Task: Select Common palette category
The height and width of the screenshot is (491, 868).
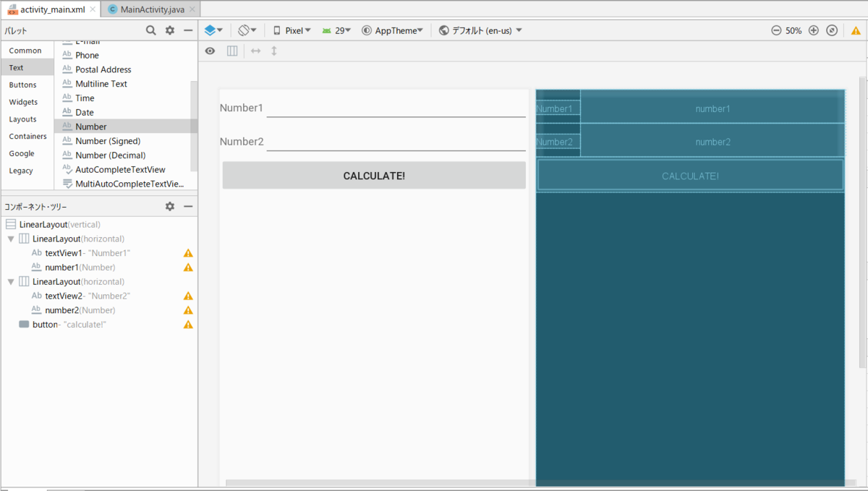Action: tap(27, 51)
